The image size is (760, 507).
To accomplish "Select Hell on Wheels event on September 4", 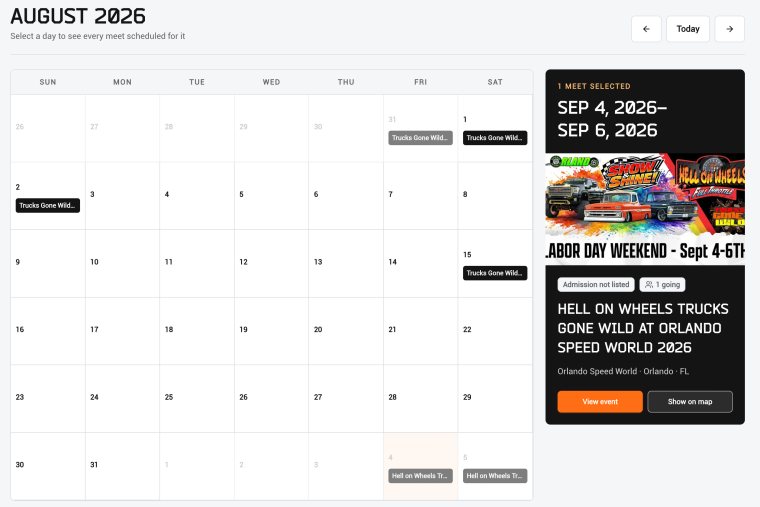I will coord(420,476).
